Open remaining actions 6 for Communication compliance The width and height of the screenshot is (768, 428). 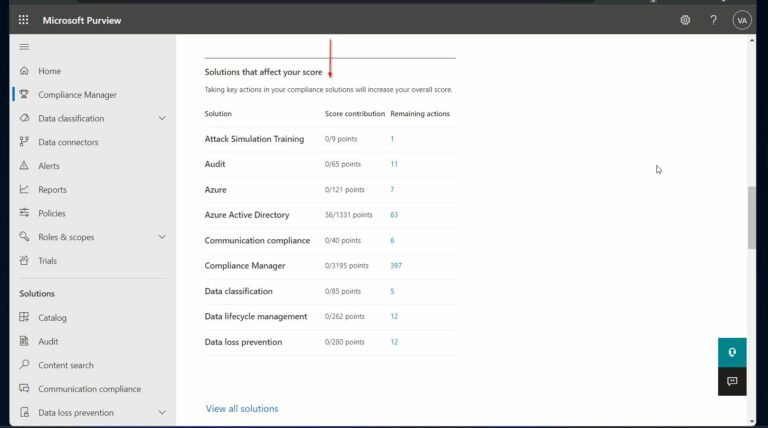[392, 240]
